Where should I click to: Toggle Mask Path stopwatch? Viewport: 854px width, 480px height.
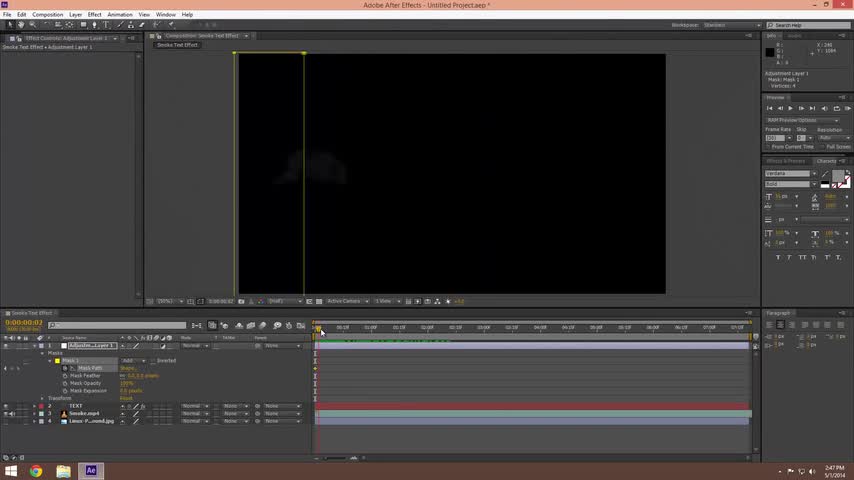pyautogui.click(x=65, y=368)
